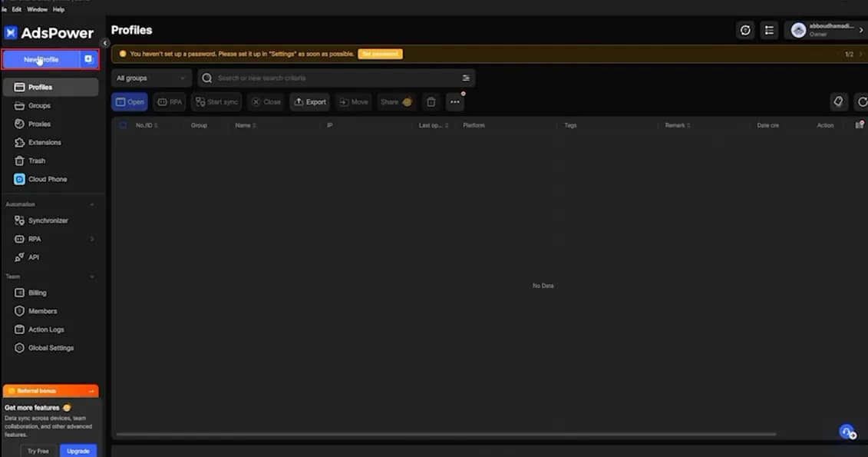Open the Edit menu
This screenshot has height=457, width=868.
[17, 9]
